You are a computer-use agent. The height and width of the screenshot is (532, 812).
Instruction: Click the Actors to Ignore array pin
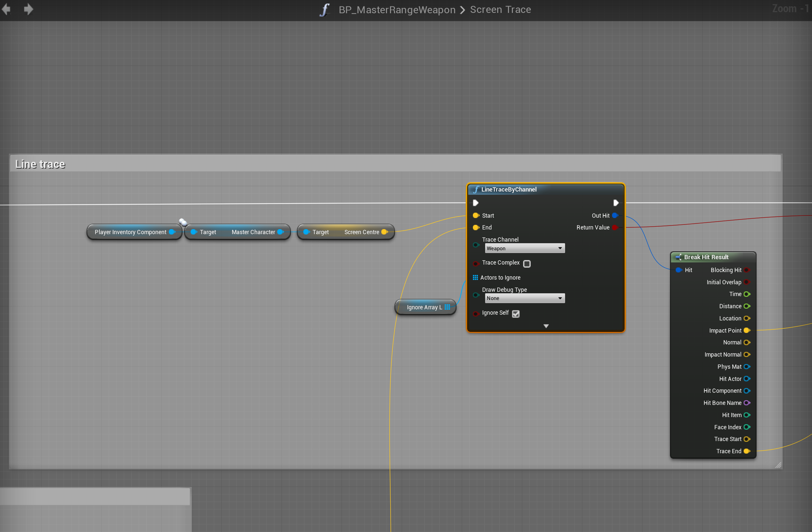point(475,277)
